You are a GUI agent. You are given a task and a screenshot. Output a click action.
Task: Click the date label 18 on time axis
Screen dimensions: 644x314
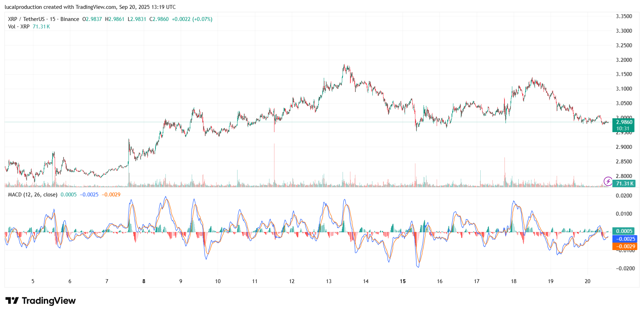coord(514,281)
